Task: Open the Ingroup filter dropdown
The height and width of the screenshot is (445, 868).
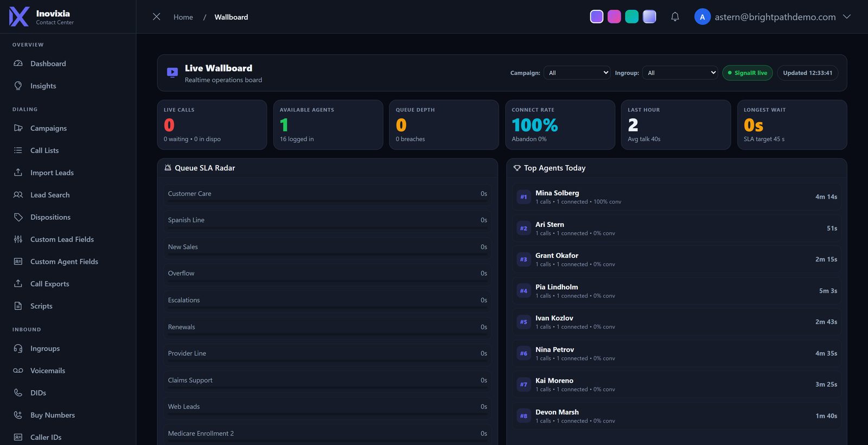Action: point(680,73)
